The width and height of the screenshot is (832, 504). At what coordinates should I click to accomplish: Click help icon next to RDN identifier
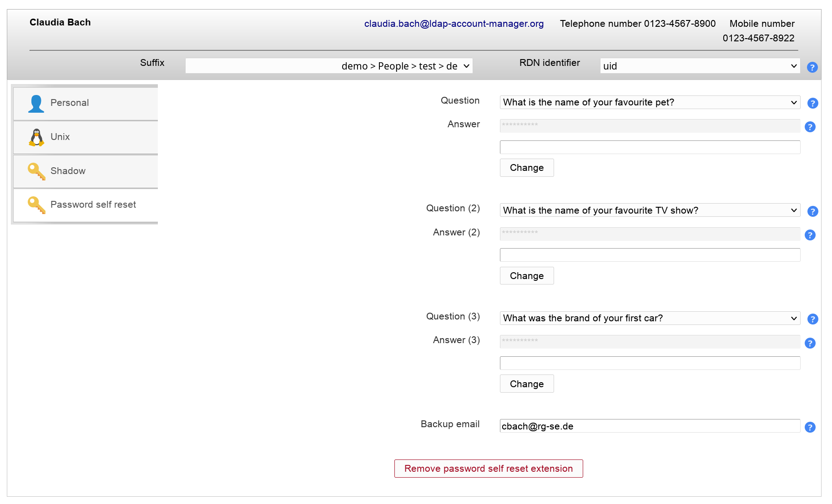coord(812,67)
